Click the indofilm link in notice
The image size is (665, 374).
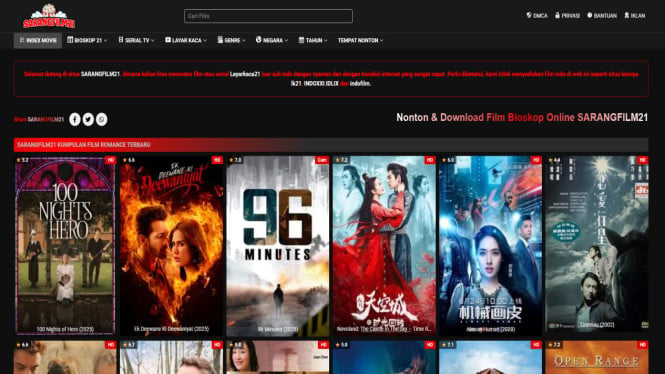click(x=360, y=84)
